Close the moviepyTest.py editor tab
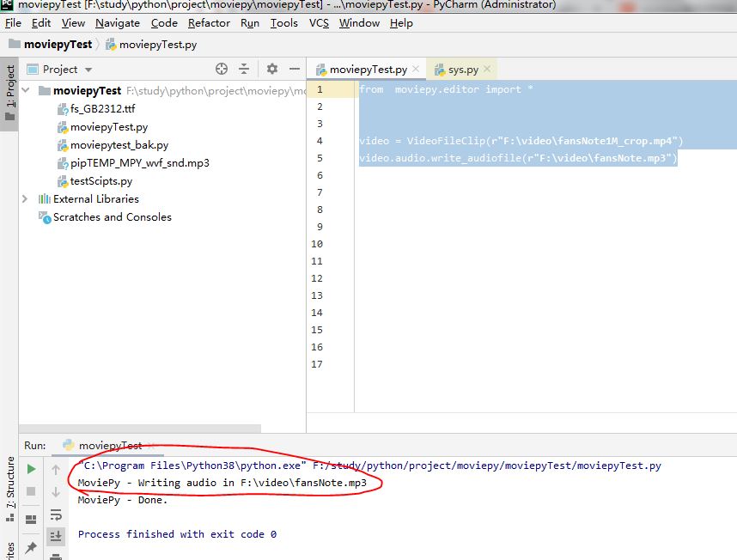The height and width of the screenshot is (560, 737). click(x=416, y=69)
